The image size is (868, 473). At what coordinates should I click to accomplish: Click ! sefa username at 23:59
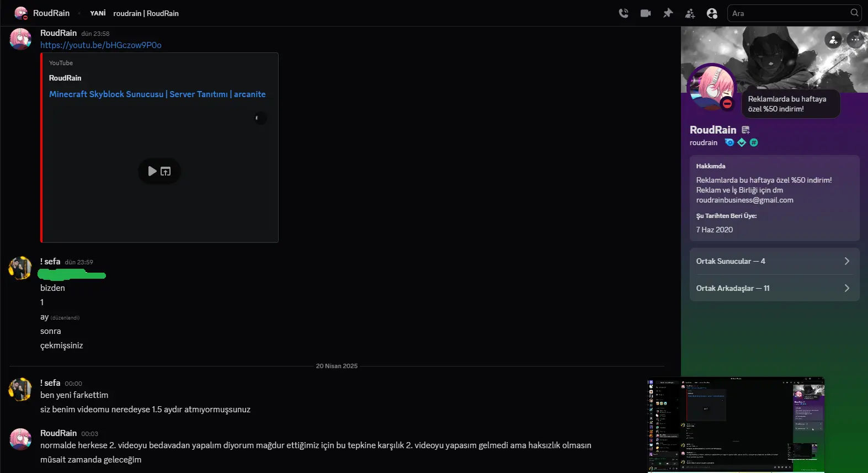(x=50, y=262)
